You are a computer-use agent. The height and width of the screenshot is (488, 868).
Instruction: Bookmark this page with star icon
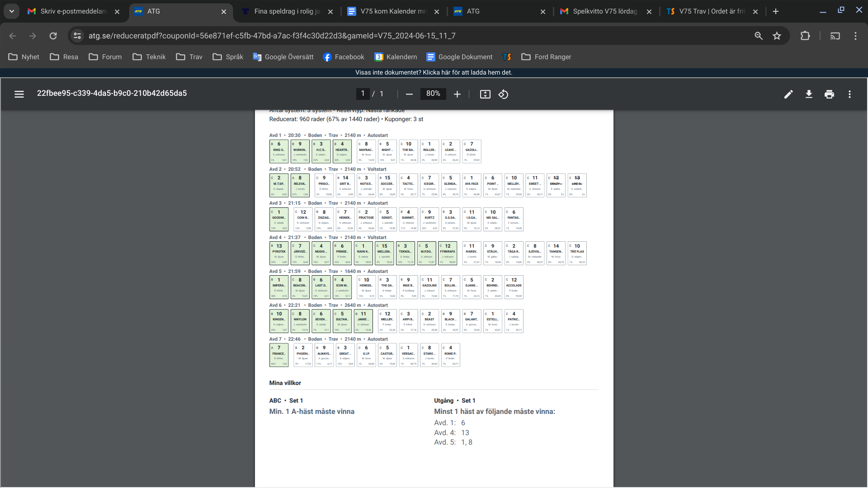coord(777,36)
